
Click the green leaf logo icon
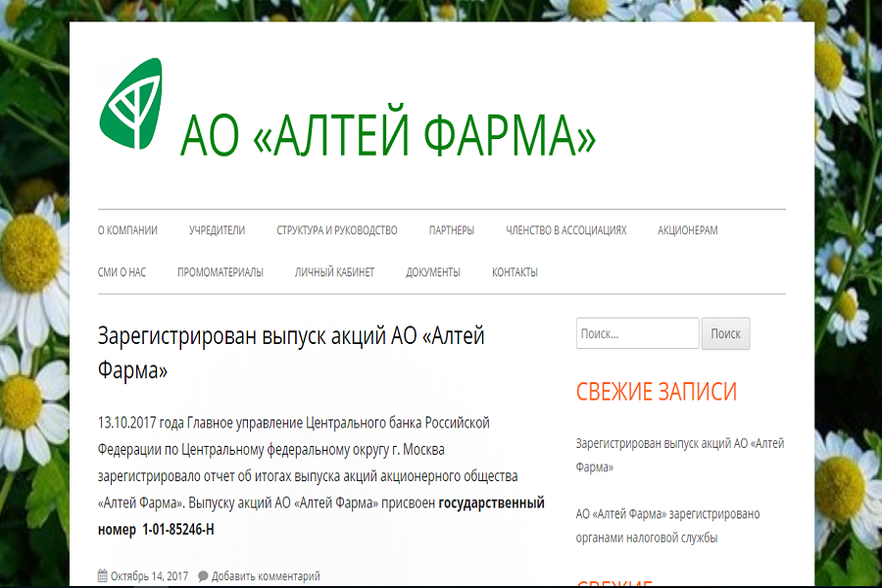pos(130,104)
